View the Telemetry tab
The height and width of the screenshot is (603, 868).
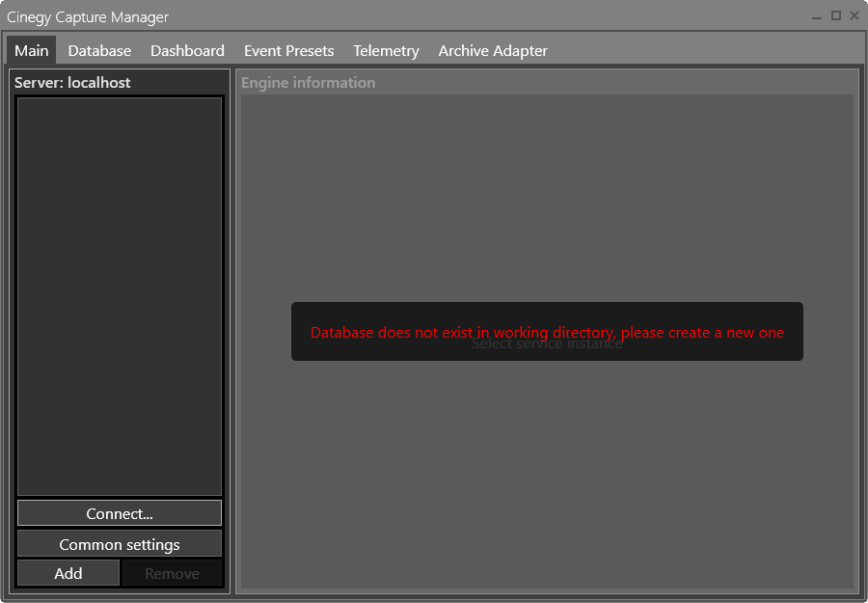(386, 50)
